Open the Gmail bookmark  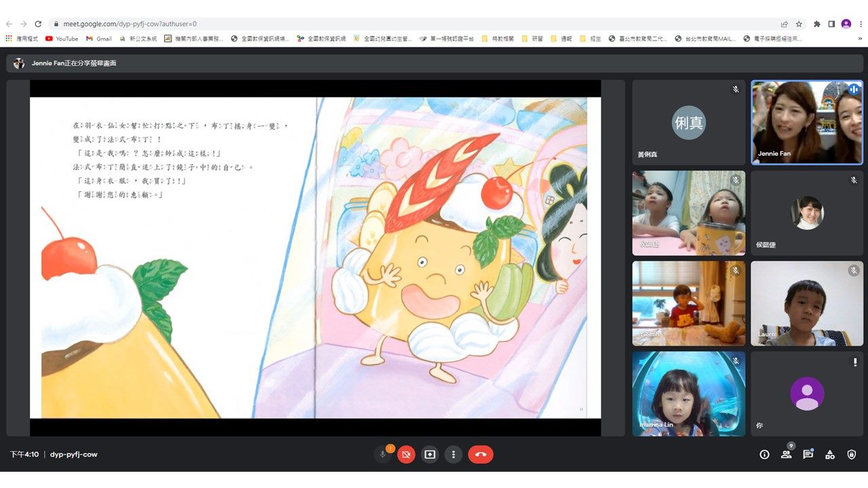click(98, 39)
